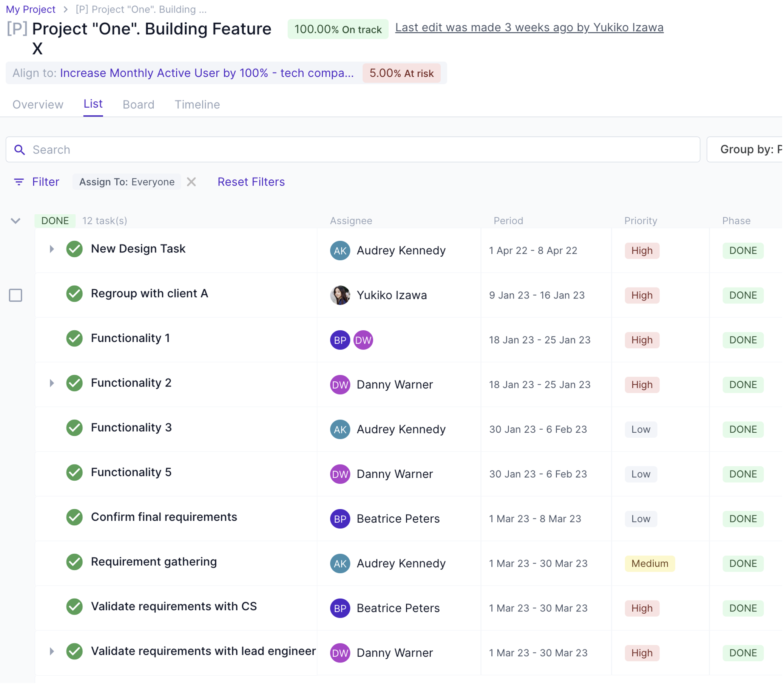The width and height of the screenshot is (784, 684).
Task: Click AK avatar on New Design Task
Action: pyautogui.click(x=340, y=251)
